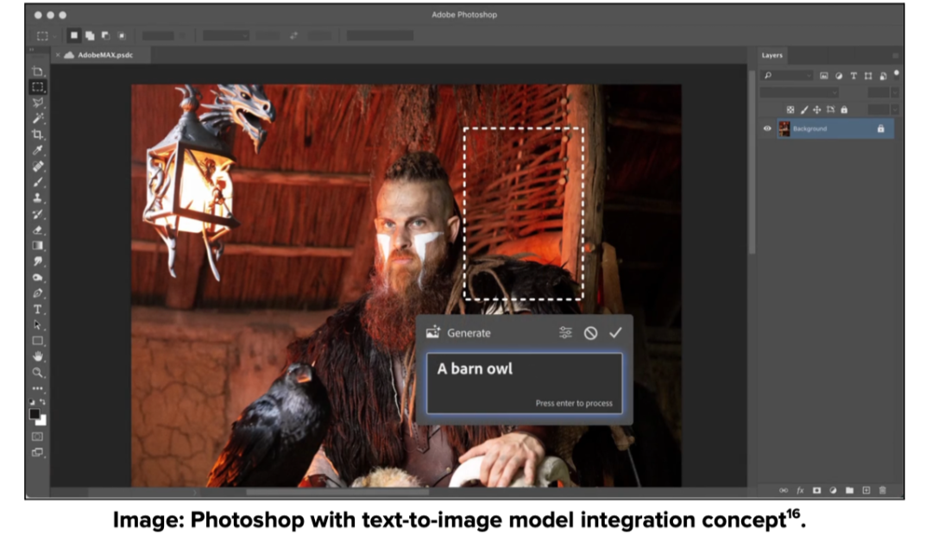Screen dimensions: 932x560
Task: Select the Eraser tool
Action: click(x=37, y=230)
